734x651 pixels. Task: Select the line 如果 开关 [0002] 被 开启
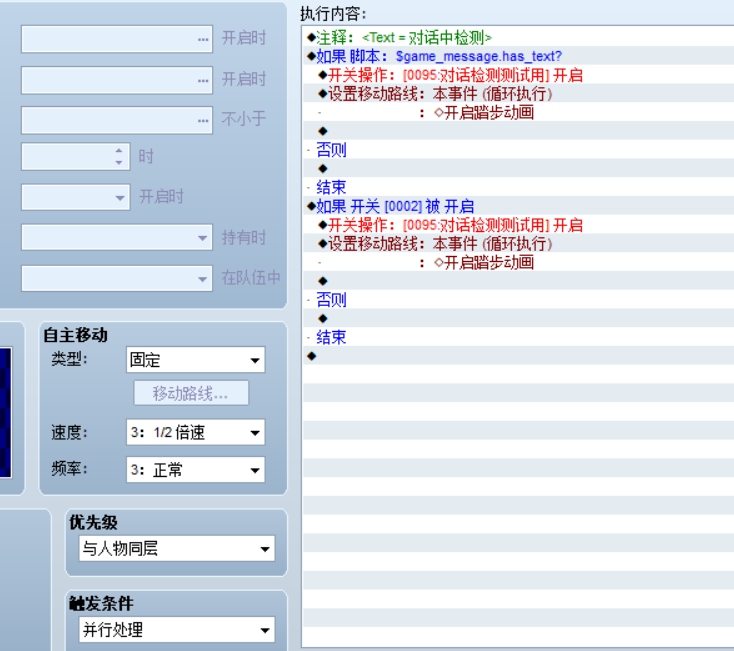click(518, 205)
